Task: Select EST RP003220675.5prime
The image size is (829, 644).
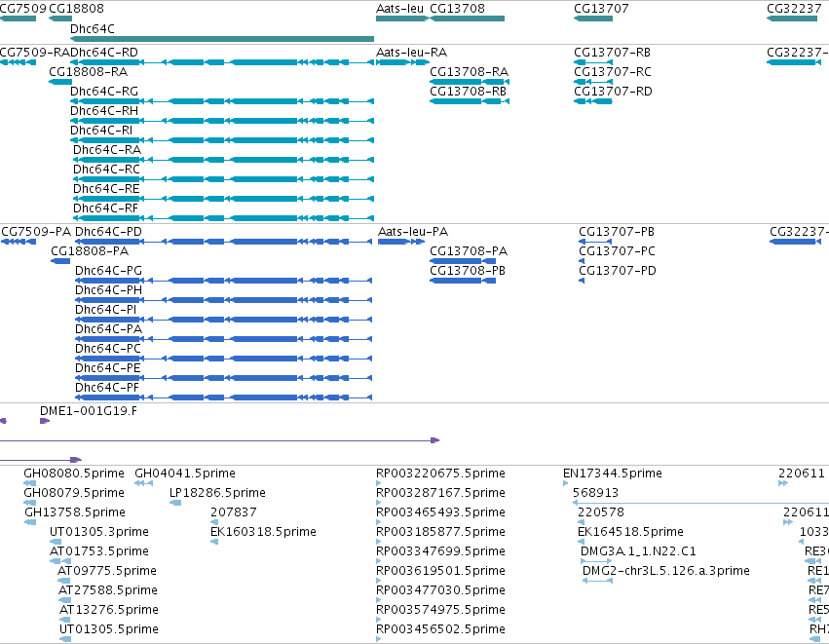Action: [379, 482]
